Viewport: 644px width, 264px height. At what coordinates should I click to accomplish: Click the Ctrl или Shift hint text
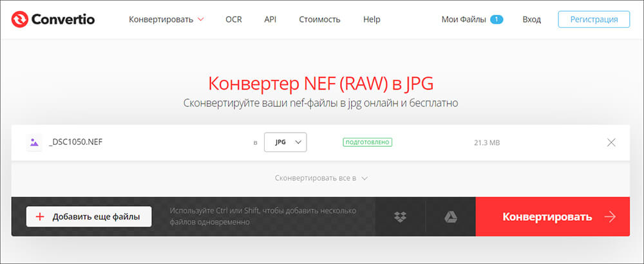[263, 217]
